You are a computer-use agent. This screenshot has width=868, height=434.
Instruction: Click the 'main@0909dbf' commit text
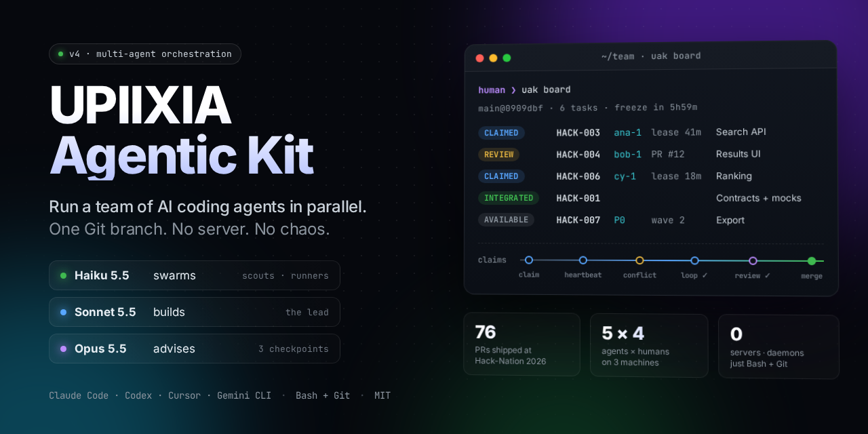(511, 108)
